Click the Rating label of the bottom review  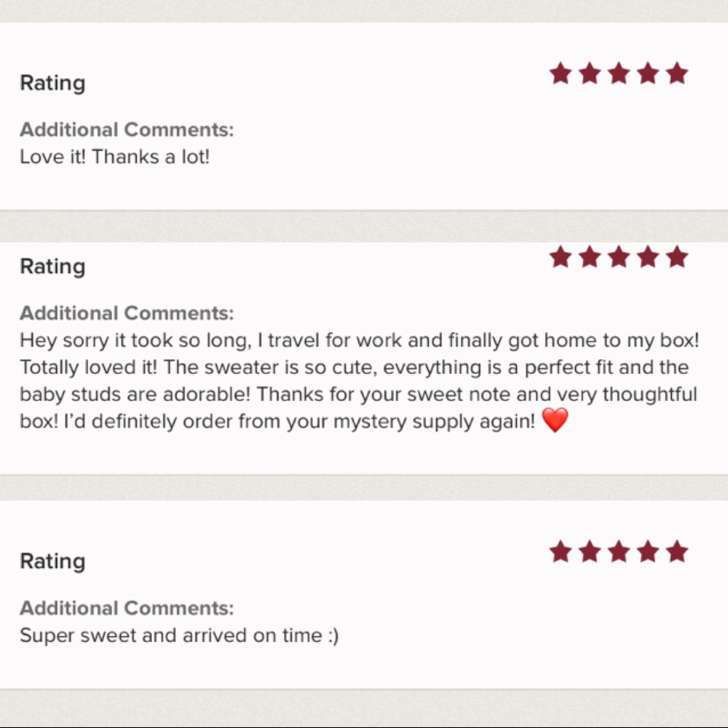pyautogui.click(x=52, y=561)
